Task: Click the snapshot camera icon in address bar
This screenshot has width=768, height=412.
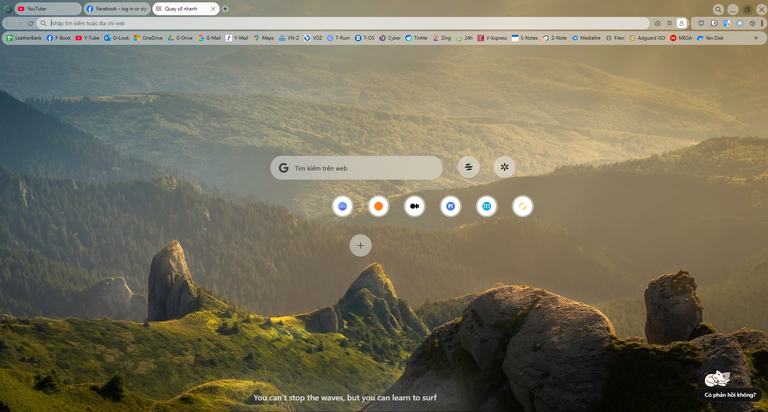Action: [657, 23]
